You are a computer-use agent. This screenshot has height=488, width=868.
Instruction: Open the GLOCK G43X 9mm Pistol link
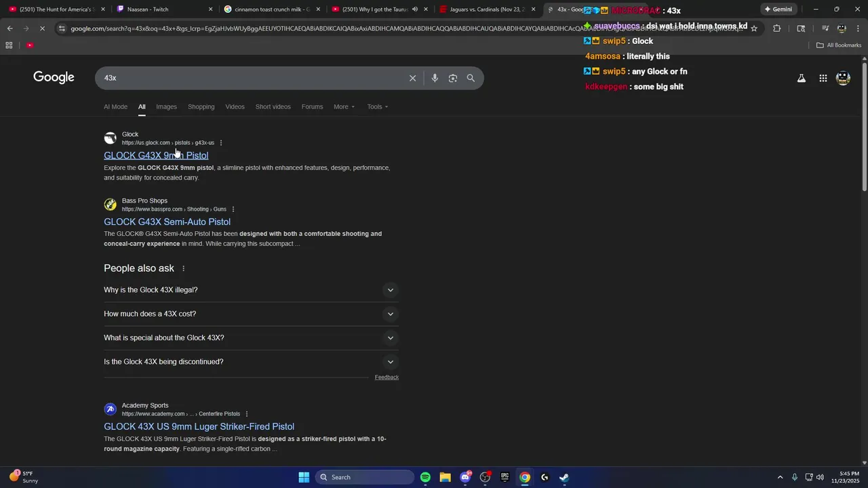(156, 155)
